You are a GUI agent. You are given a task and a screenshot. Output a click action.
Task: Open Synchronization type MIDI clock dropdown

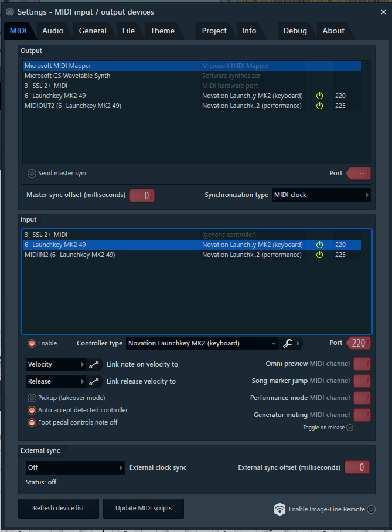point(321,195)
